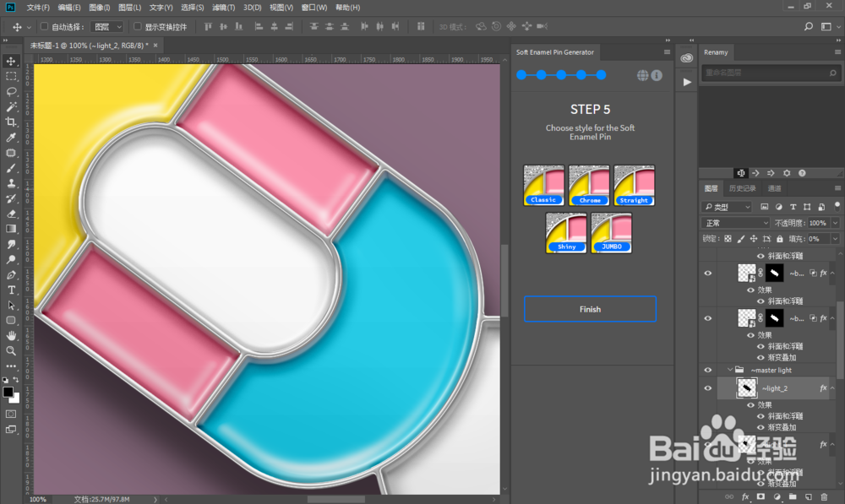The height and width of the screenshot is (504, 845).
Task: Open the Pin Generator panel menu
Action: [x=667, y=52]
